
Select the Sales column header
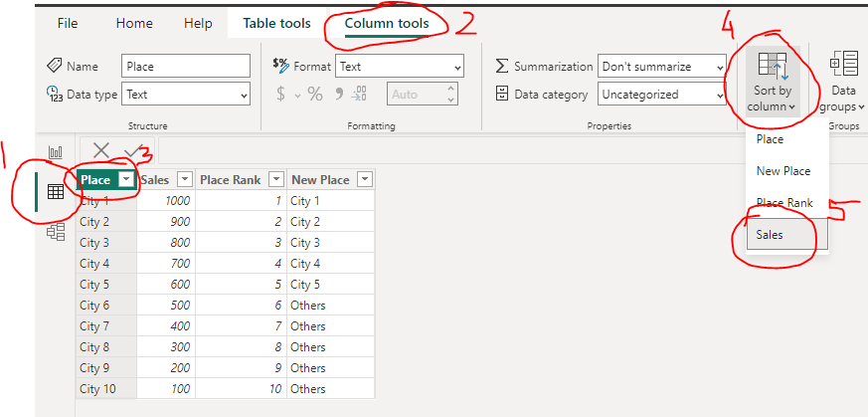155,179
